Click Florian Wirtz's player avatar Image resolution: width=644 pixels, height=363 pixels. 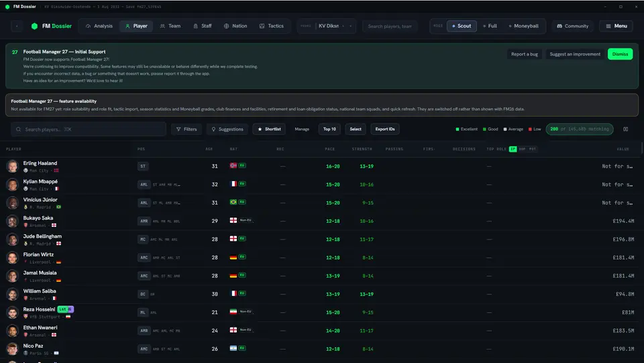click(12, 258)
